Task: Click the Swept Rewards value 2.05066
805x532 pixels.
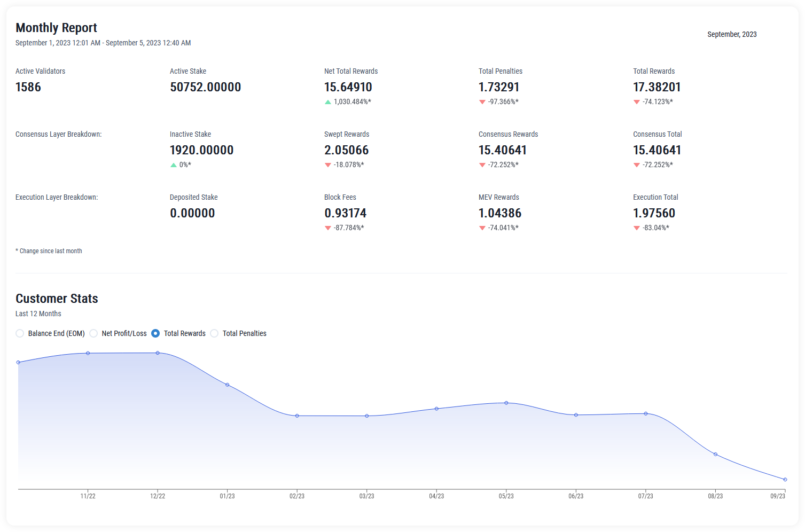Action: tap(347, 150)
